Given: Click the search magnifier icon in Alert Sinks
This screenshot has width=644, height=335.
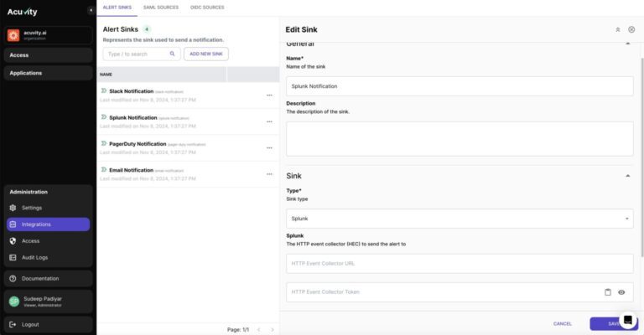Looking at the screenshot, I should (172, 54).
